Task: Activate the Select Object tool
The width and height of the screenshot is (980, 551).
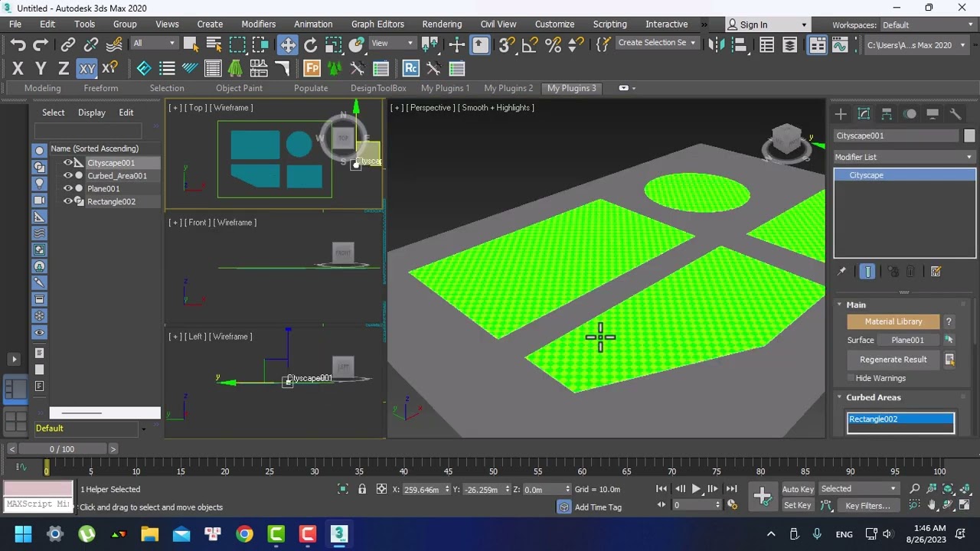Action: click(191, 45)
